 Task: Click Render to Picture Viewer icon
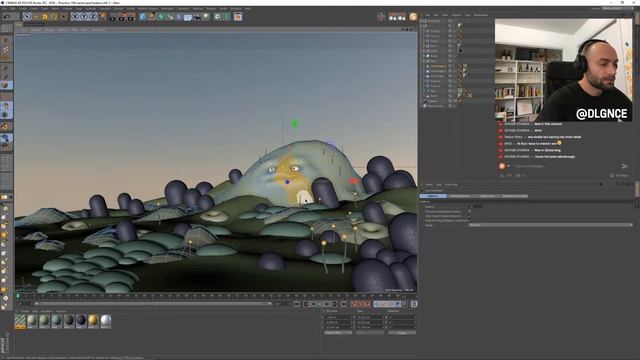click(122, 16)
